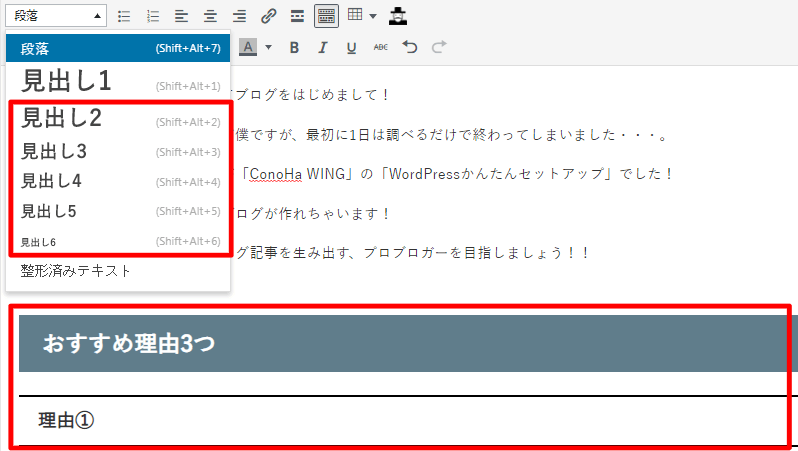798x451 pixels.
Task: Click the table icon
Action: tap(355, 15)
